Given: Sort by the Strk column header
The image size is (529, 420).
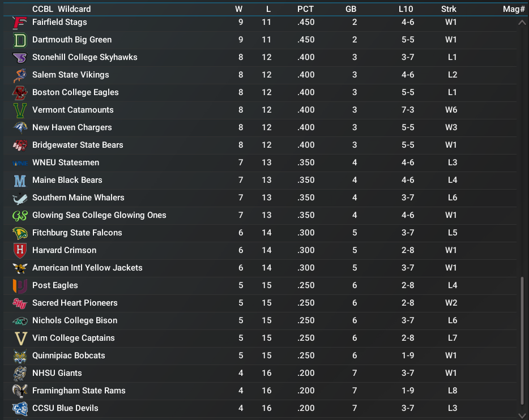Looking at the screenshot, I should pos(449,9).
